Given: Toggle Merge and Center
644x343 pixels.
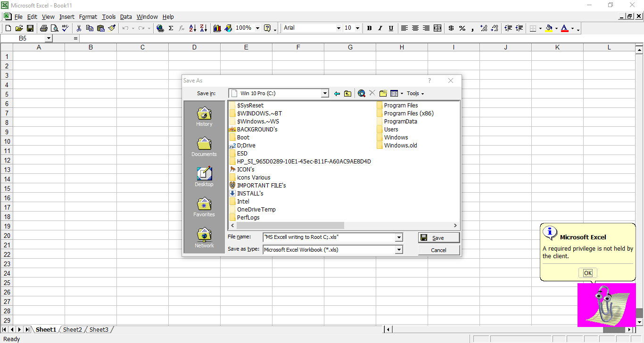Looking at the screenshot, I should [437, 28].
